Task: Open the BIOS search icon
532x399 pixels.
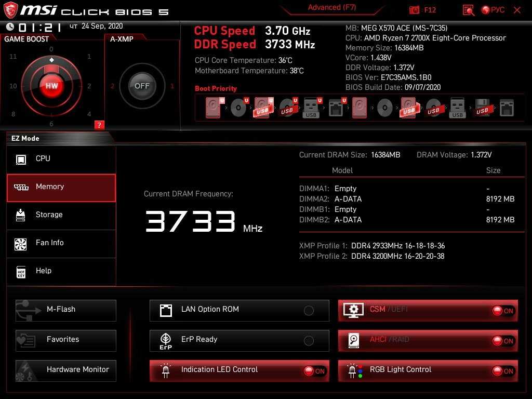Action: 468,10
